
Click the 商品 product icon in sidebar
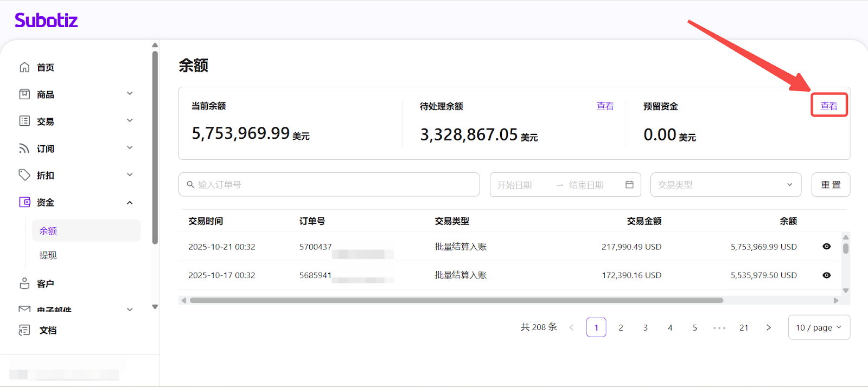click(24, 94)
